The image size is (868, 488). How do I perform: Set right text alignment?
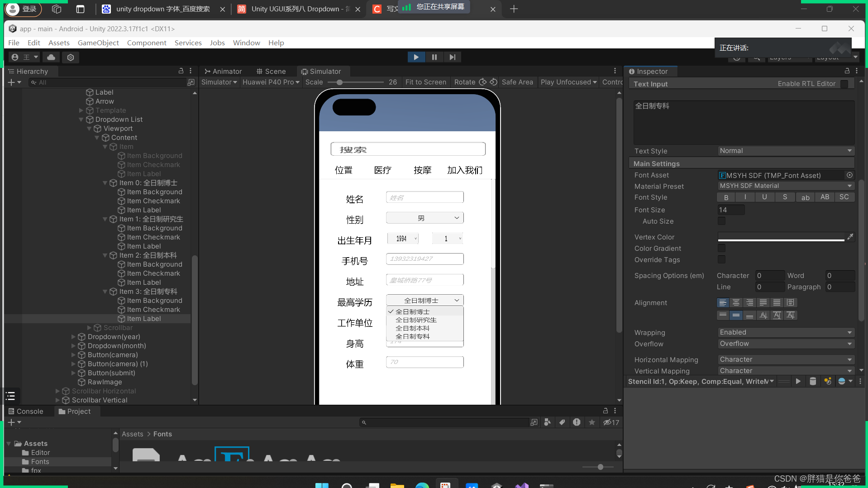[x=750, y=302]
